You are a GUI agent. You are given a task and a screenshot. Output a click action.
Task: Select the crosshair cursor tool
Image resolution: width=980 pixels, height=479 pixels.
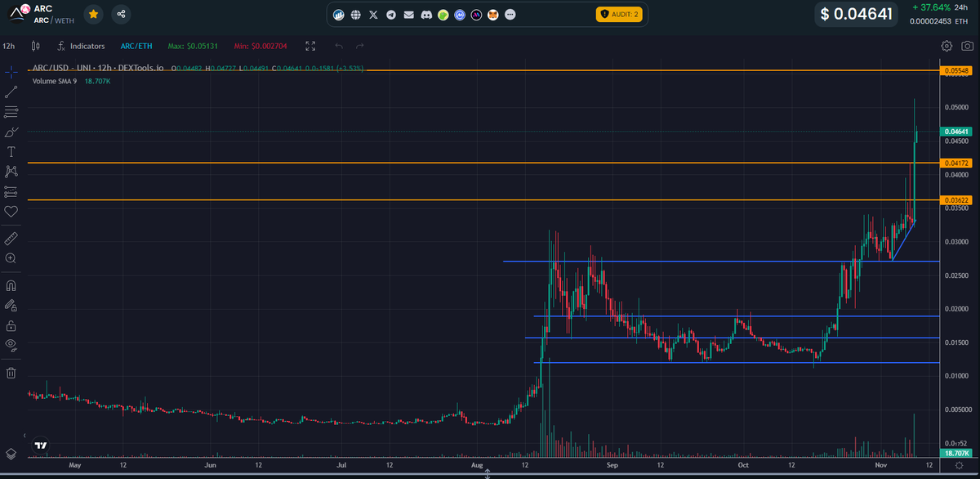point(11,72)
